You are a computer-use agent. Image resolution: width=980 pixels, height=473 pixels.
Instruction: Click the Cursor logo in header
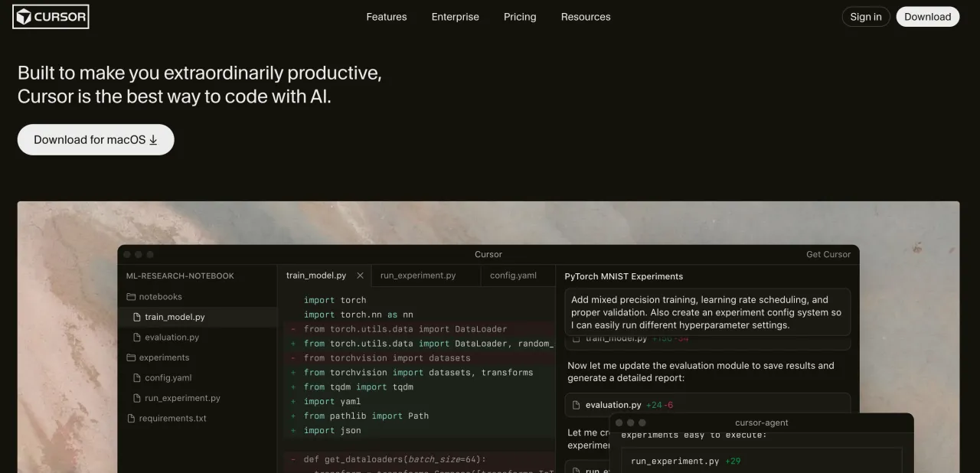click(51, 17)
